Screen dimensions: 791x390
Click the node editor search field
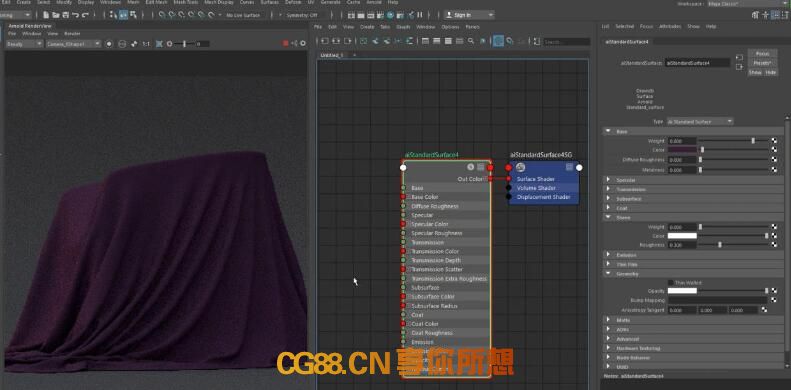[x=566, y=42]
